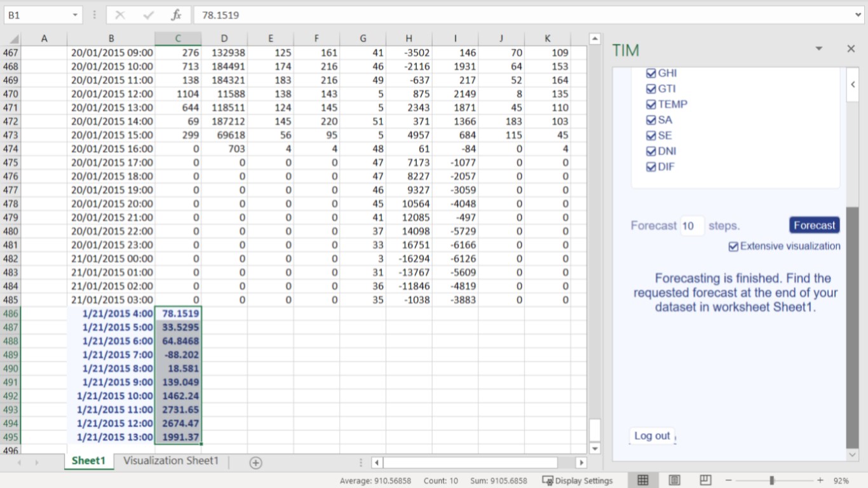Click the horizontal scroll left arrow
The image size is (868, 488).
[377, 463]
